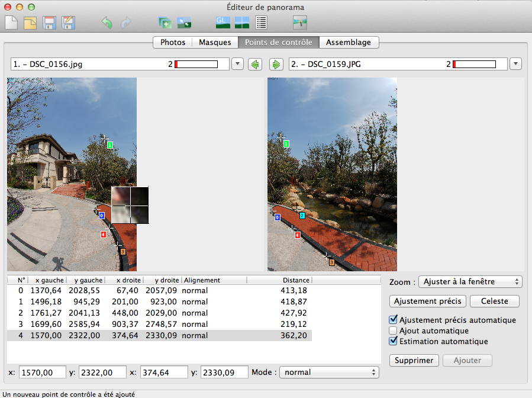Enable the Ajout automatique checkbox

(x=394, y=330)
